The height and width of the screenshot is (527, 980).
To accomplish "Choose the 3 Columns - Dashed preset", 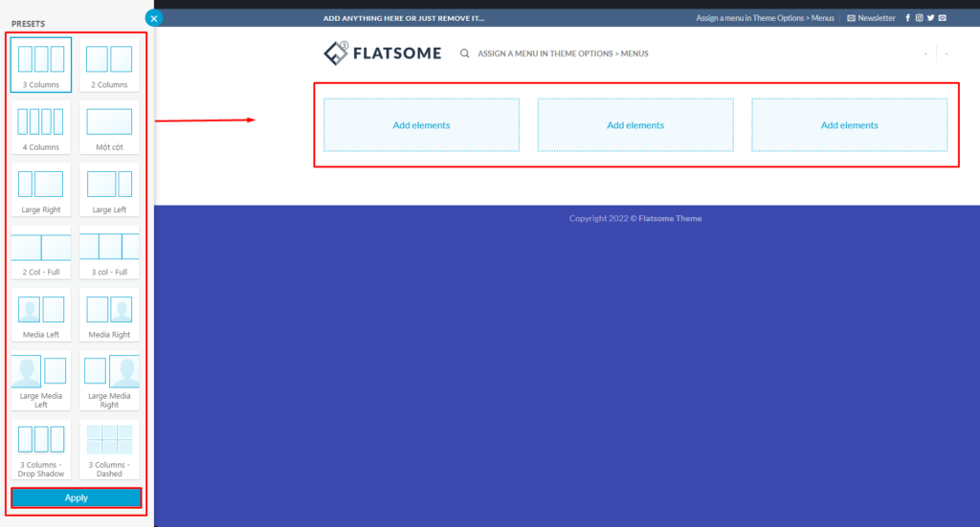I will [x=109, y=449].
